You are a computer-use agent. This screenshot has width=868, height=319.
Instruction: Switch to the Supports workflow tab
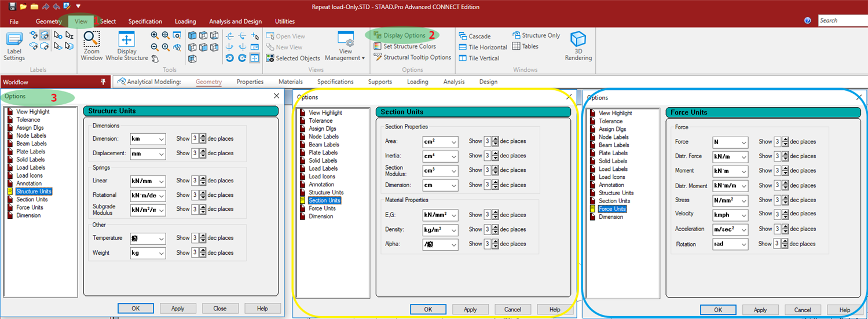pos(380,82)
